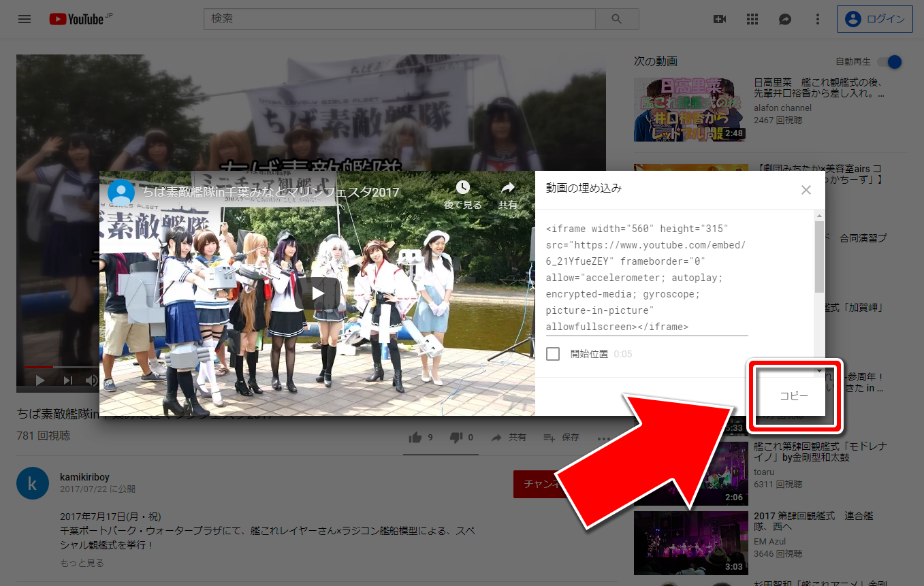Click the 2017/07/22 に公開 publish date
The image size is (924, 586).
97,489
